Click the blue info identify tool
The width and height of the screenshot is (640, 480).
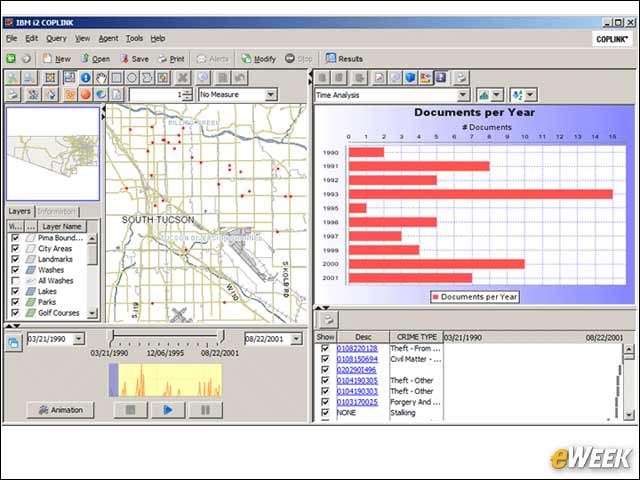click(x=85, y=78)
